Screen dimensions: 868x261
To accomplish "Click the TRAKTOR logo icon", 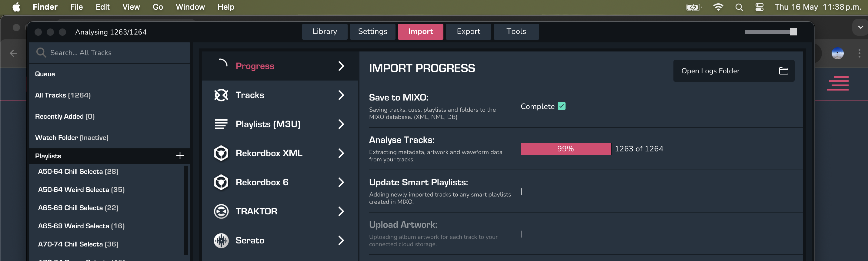I will tap(221, 211).
